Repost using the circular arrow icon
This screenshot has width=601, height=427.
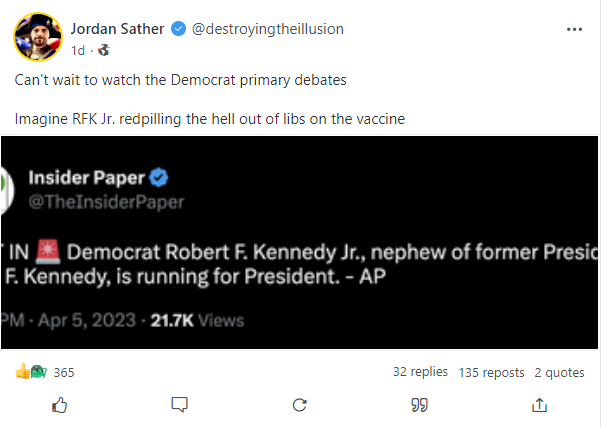(299, 404)
